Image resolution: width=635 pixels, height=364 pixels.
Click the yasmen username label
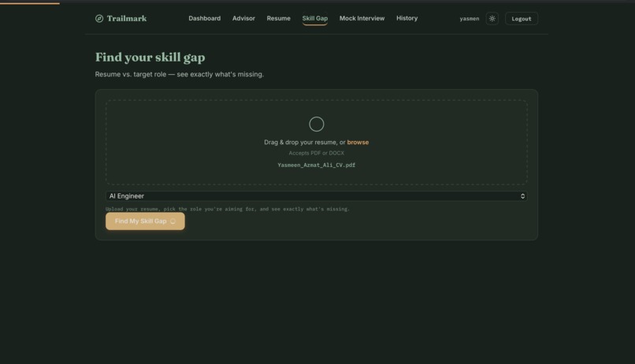pyautogui.click(x=470, y=19)
